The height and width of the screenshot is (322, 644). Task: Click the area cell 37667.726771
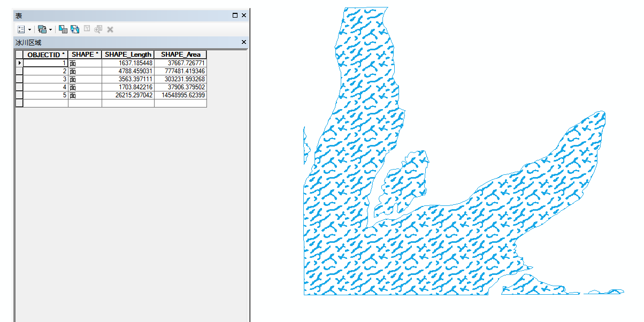[180, 63]
